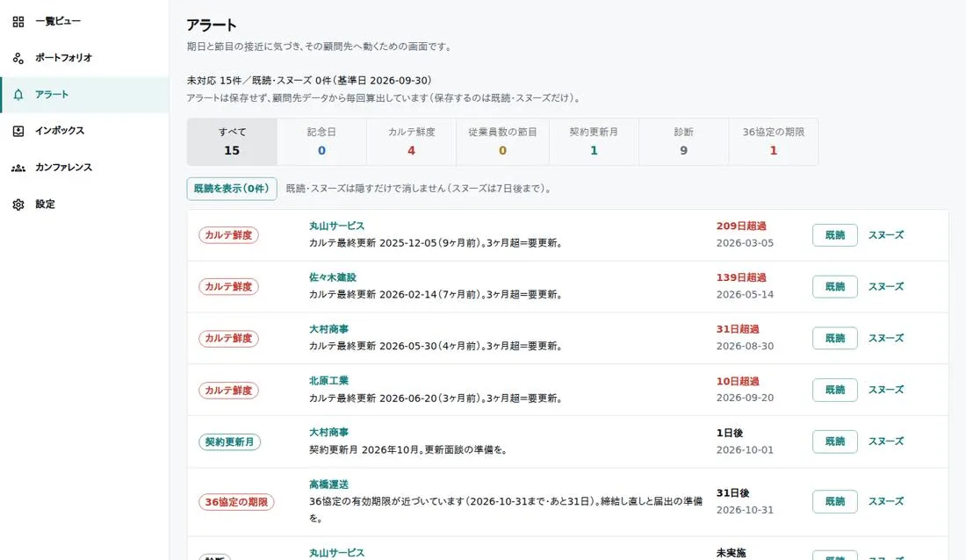Open 一覧ビュー in the sidebar
Screen dimensions: 966x560
[84, 22]
